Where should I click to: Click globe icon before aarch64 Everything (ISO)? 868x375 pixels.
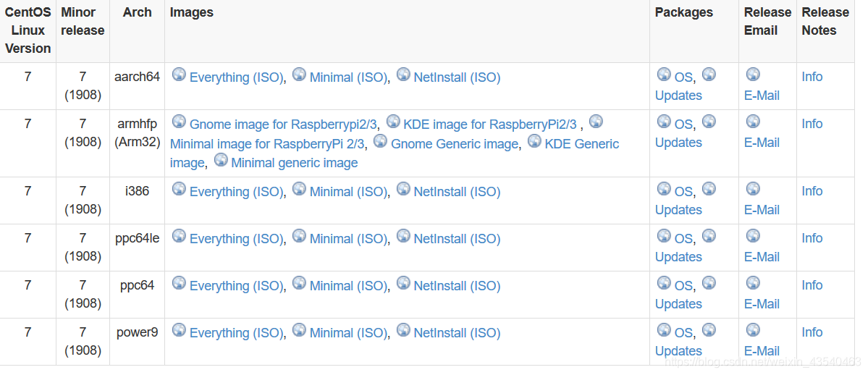179,75
